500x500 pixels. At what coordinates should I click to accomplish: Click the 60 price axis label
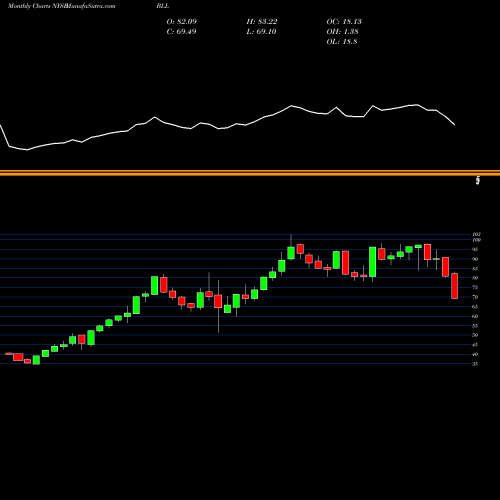(475, 316)
